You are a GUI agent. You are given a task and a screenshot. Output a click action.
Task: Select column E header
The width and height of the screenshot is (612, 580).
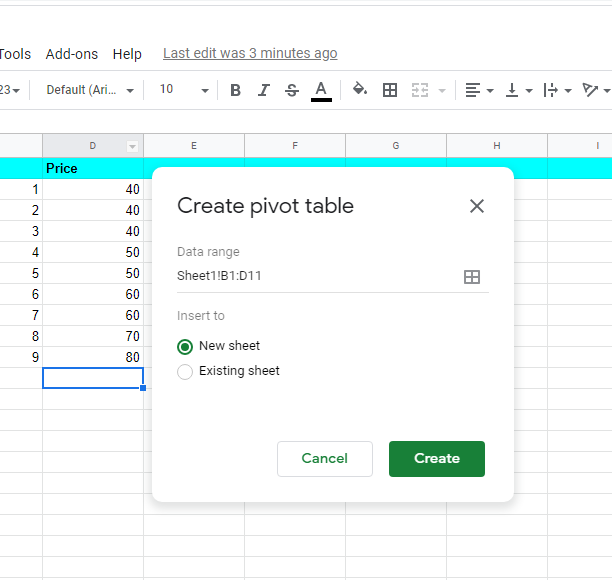click(x=194, y=146)
